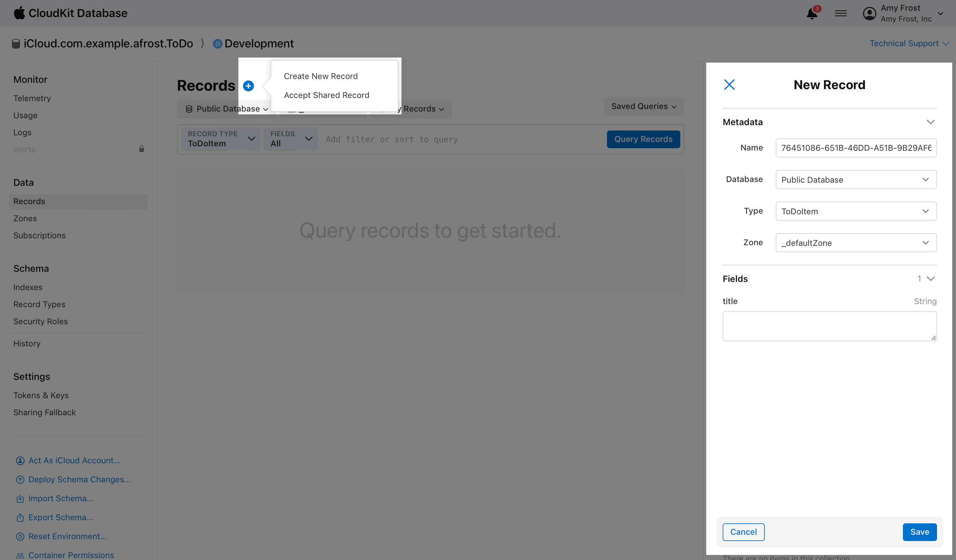Screen dimensions: 956x560
Task: Click the Act As iCloud Account icon
Action: pyautogui.click(x=20, y=460)
